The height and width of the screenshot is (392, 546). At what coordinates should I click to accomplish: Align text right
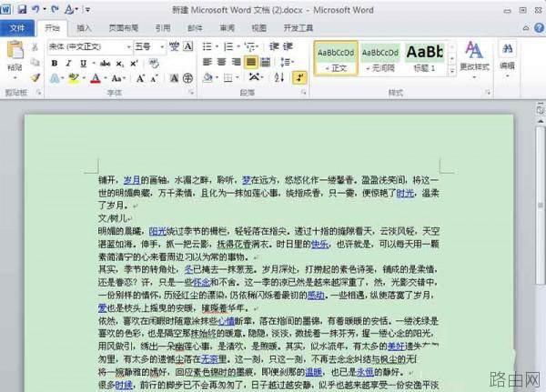[x=237, y=62]
